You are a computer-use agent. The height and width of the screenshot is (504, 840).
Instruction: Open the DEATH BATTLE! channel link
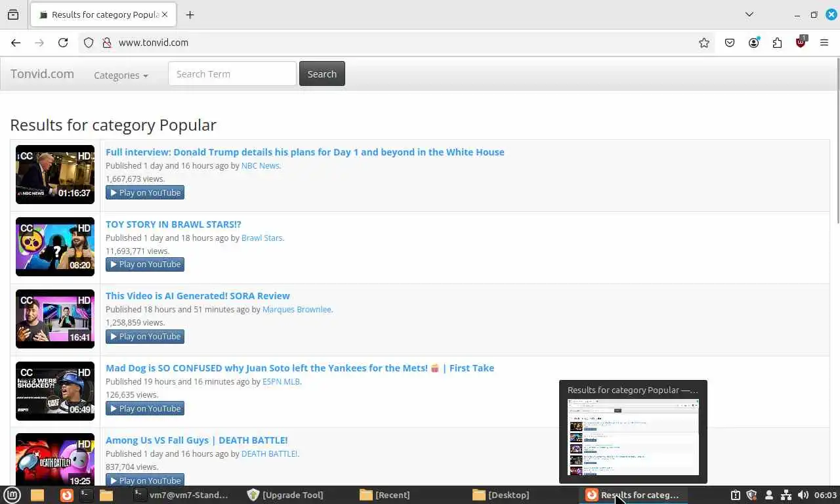269,453
